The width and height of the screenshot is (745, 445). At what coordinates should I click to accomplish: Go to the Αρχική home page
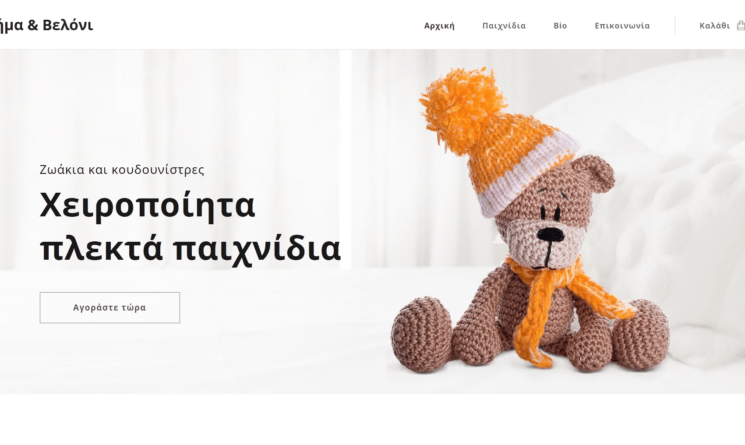(x=439, y=26)
